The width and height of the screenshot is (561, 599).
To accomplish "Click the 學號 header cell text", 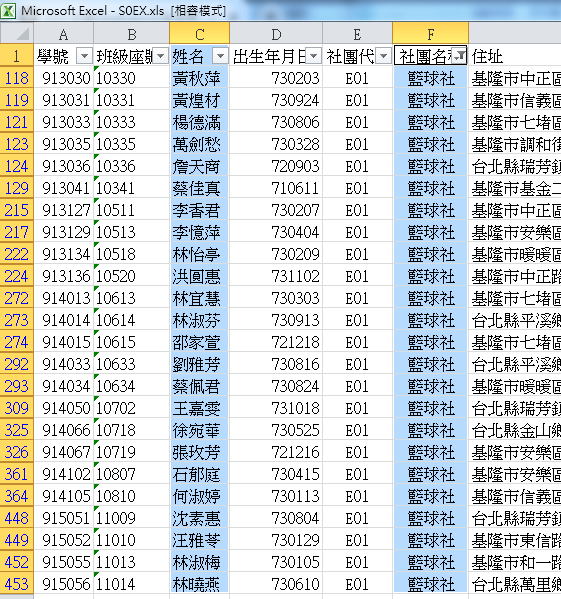I will click(53, 57).
